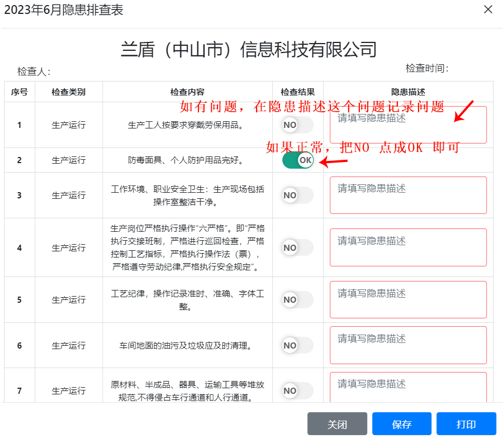Click the hazard description box for row 4
The height and width of the screenshot is (448, 503).
click(408, 247)
